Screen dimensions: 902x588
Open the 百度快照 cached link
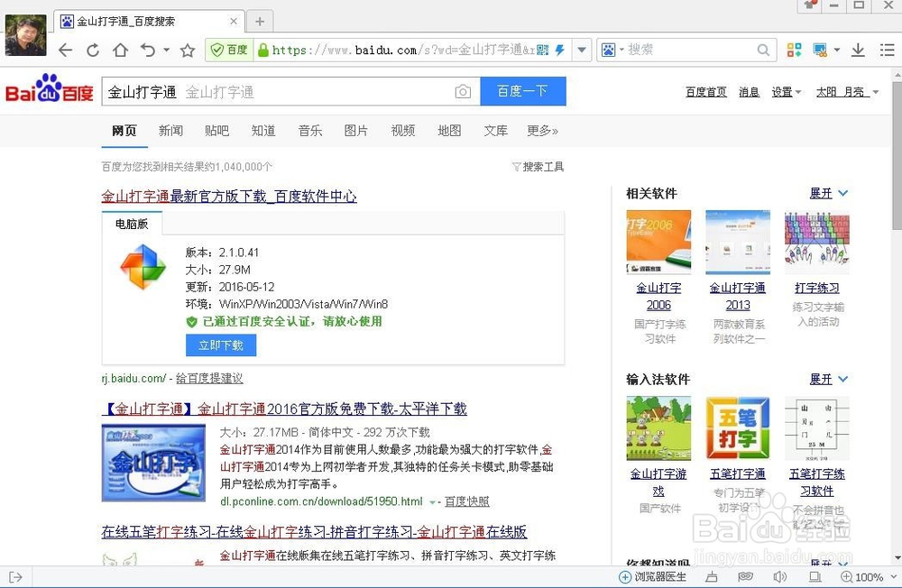click(466, 501)
